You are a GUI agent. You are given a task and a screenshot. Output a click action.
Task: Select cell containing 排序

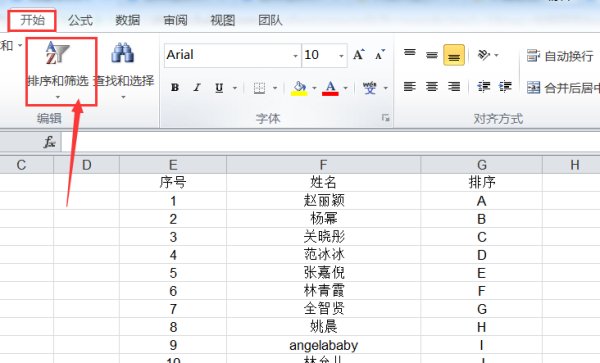481,182
